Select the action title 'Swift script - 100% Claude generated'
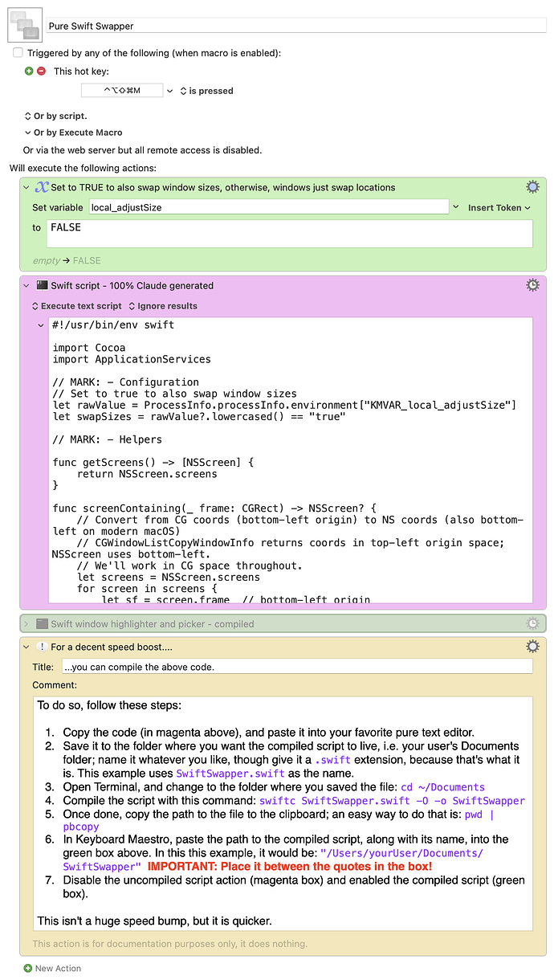 132,285
